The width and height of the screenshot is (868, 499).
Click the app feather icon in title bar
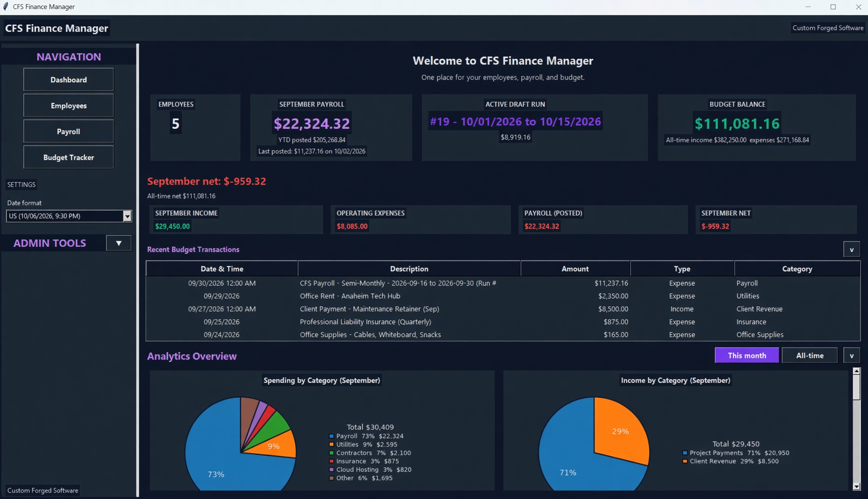click(x=6, y=6)
